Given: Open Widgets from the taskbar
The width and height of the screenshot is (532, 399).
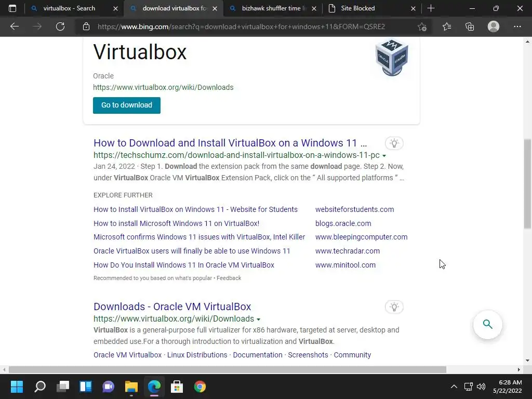Looking at the screenshot, I should point(86,387).
